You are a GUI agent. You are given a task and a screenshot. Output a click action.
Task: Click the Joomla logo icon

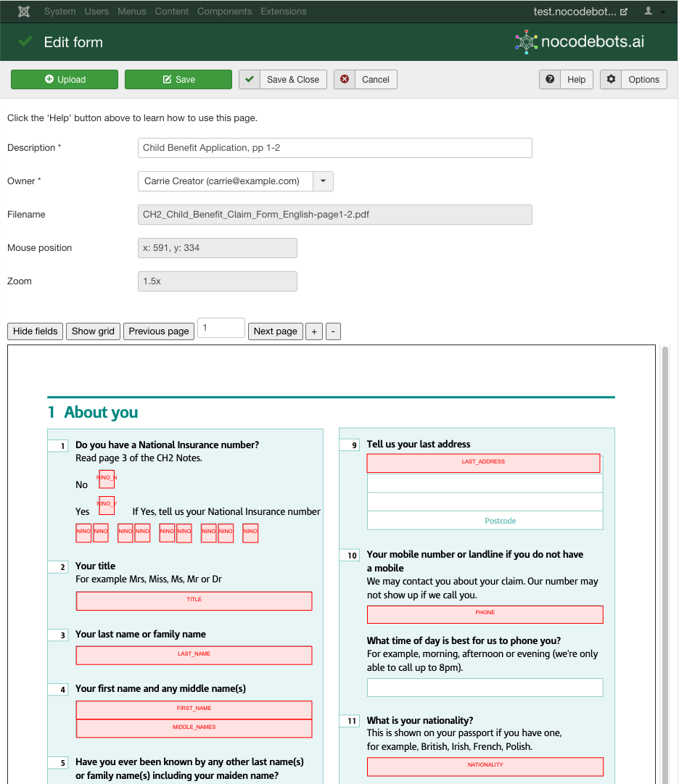(x=25, y=12)
